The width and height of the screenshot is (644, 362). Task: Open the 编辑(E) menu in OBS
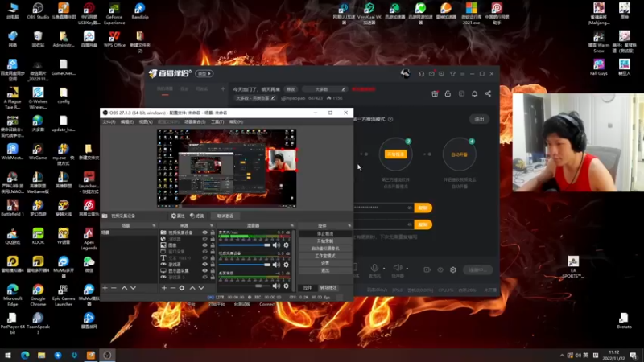[127, 122]
